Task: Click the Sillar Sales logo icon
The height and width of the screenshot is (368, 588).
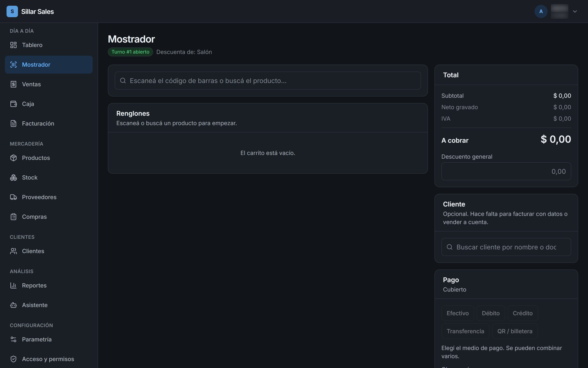Action: click(x=12, y=11)
